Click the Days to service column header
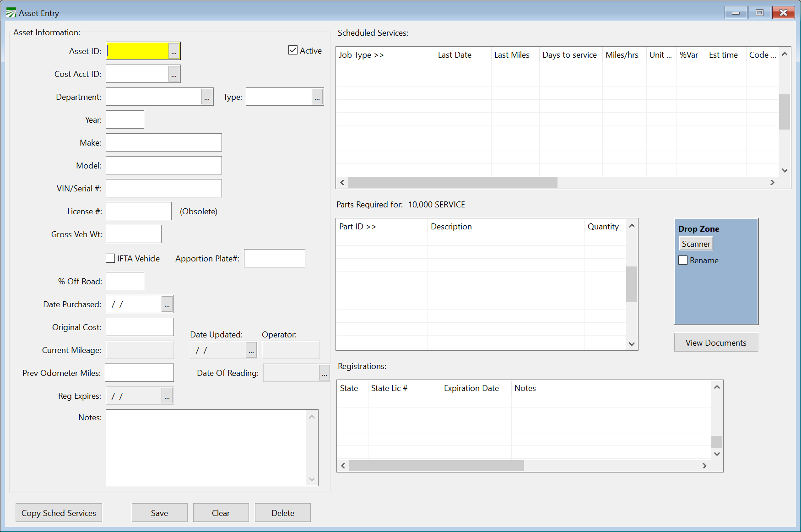 point(569,55)
